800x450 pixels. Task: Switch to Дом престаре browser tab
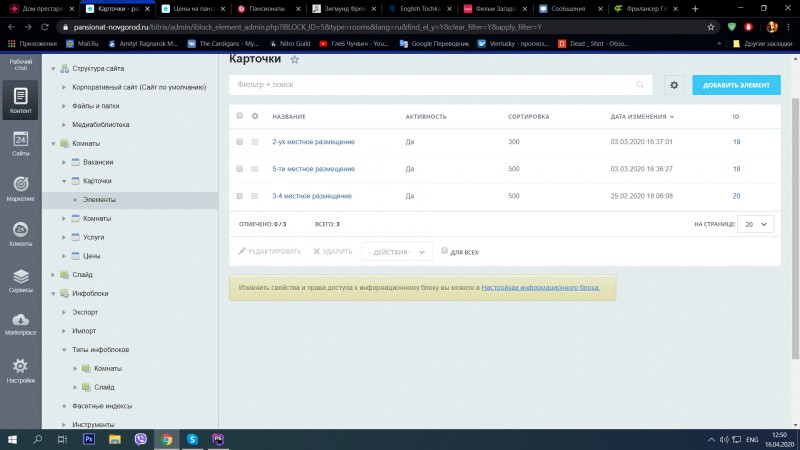(42, 9)
